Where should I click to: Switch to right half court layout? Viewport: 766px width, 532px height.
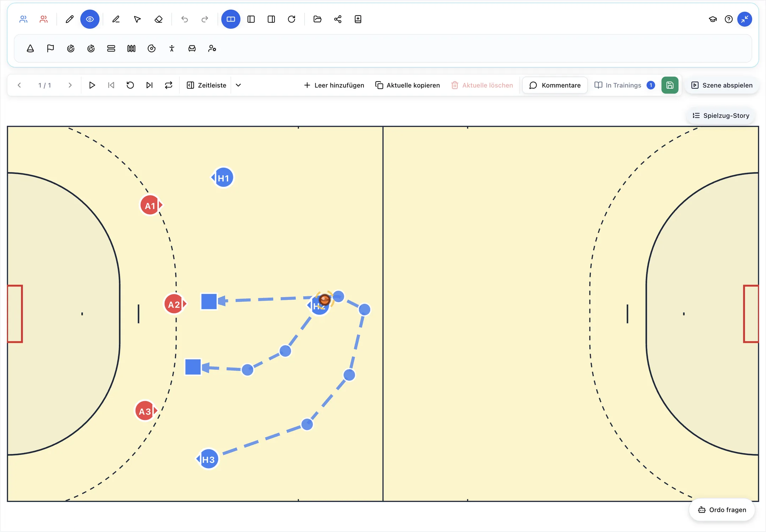click(271, 19)
